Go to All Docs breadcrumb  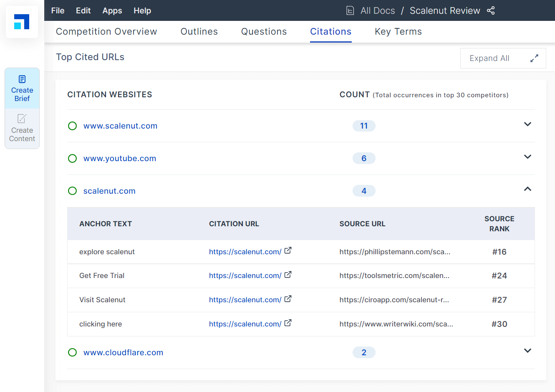378,10
